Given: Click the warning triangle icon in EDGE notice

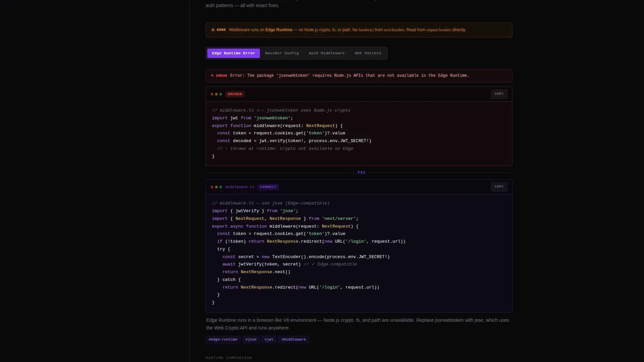Looking at the screenshot, I should 213,30.
